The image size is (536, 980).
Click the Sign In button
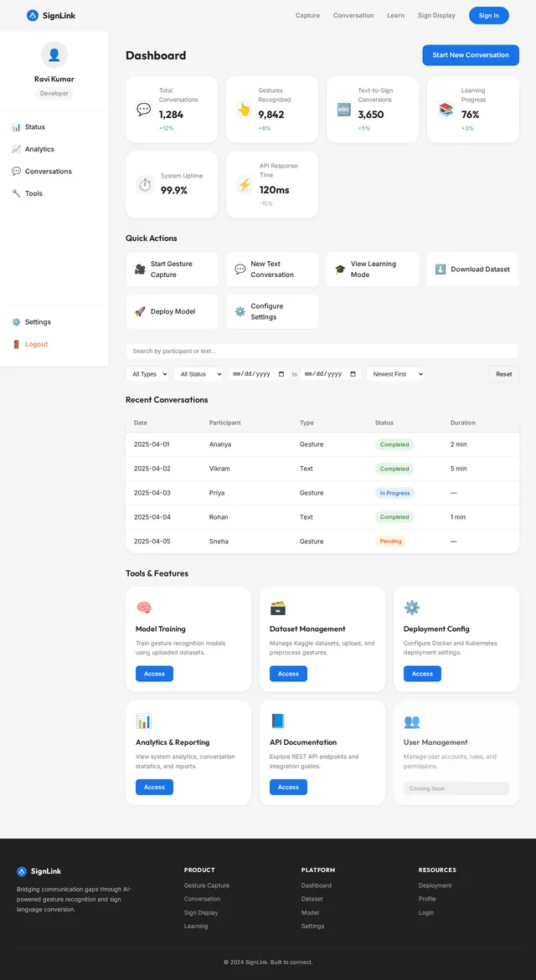489,16
